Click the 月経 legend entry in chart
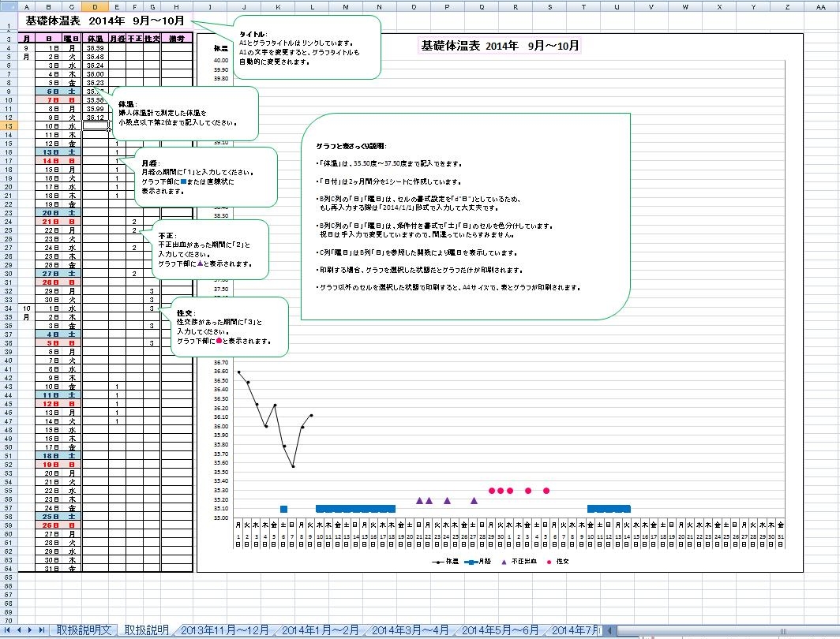The height and width of the screenshot is (639, 840). click(478, 562)
